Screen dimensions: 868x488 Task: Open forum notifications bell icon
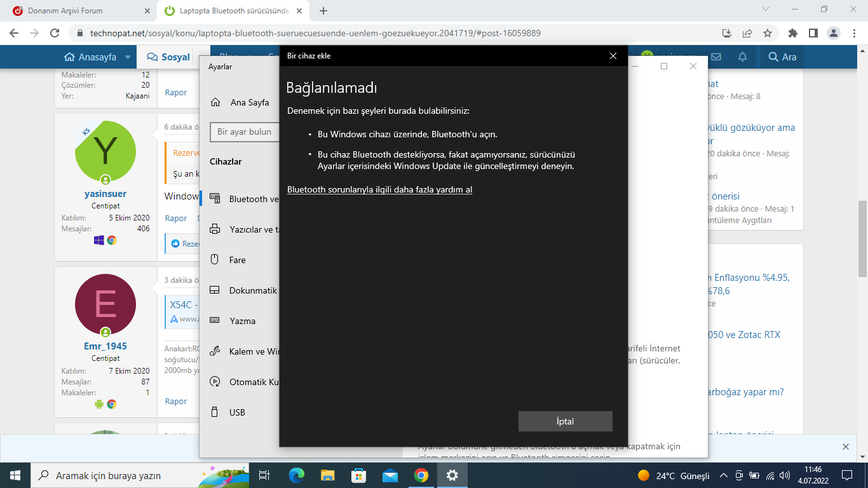click(742, 57)
